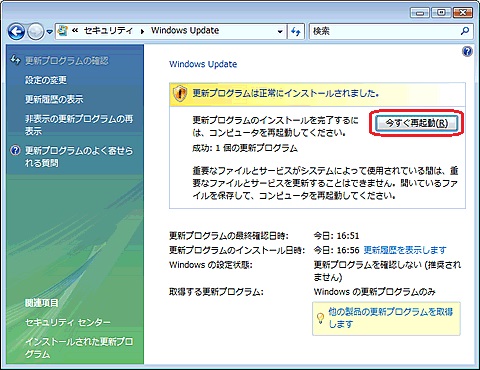This screenshot has width=480, height=370.
Task: Open セキュリティ センター related item
Action: point(68,322)
